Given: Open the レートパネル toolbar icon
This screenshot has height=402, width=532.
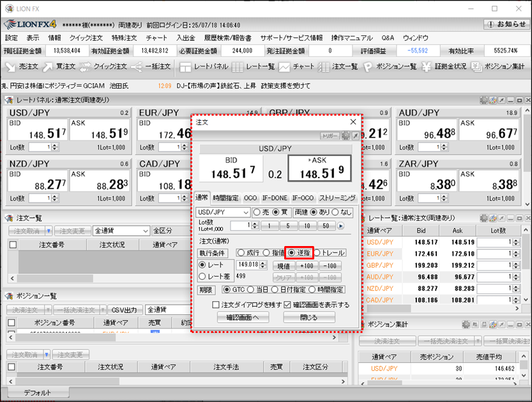Looking at the screenshot, I should click(204, 66).
